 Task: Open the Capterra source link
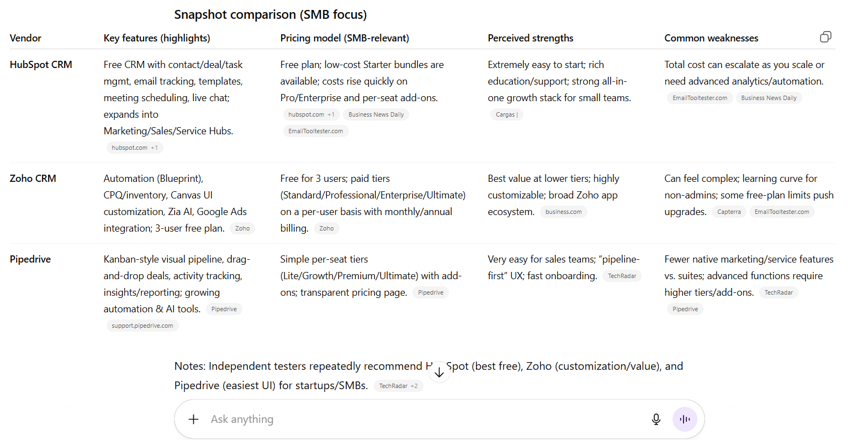pyautogui.click(x=729, y=212)
